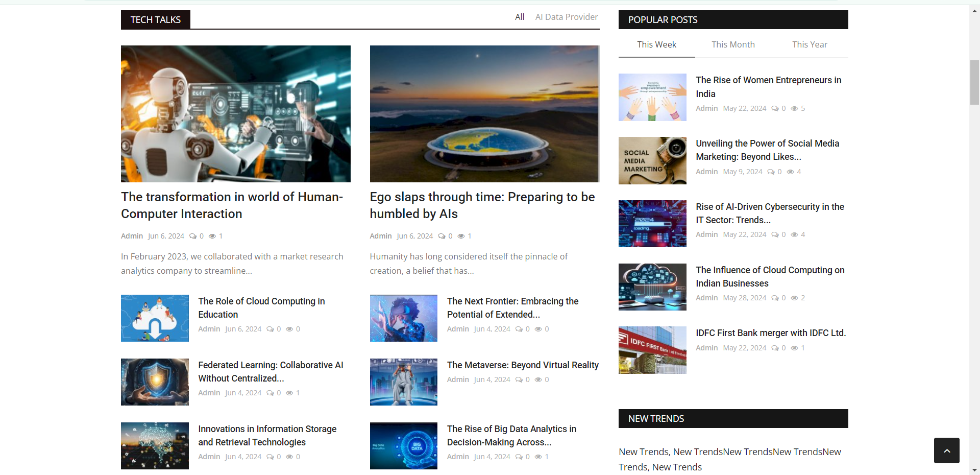Click the circuit brain thumbnail for Information Storage
Screen dimensions: 980x475
click(x=155, y=446)
